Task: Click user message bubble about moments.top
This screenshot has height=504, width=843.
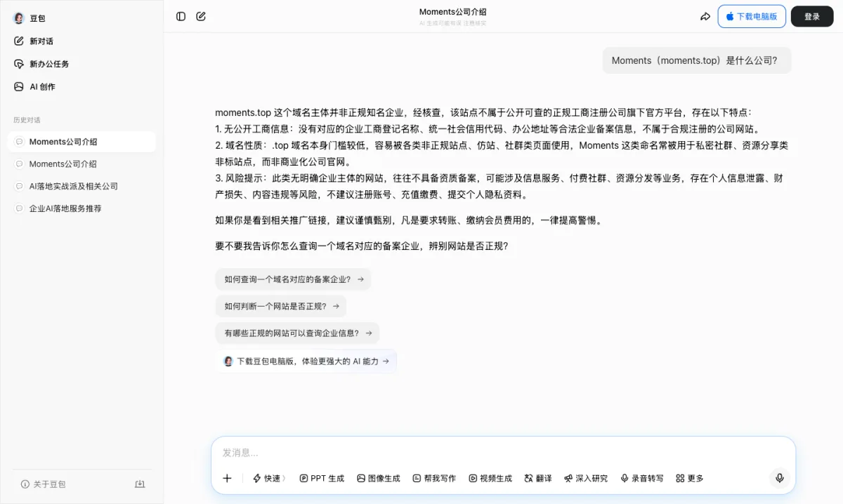Action: (x=696, y=60)
